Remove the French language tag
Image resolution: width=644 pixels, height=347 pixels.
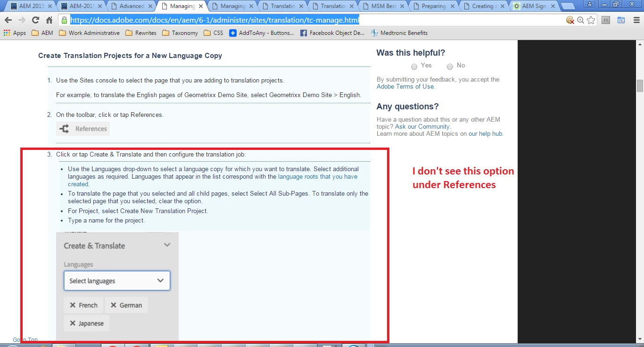click(x=73, y=306)
